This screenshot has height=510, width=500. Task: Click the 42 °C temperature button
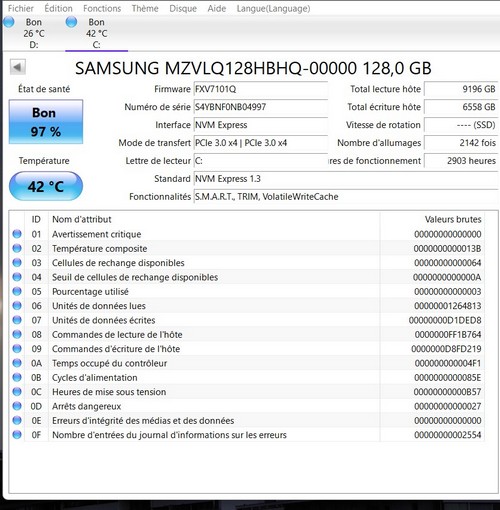pyautogui.click(x=46, y=186)
